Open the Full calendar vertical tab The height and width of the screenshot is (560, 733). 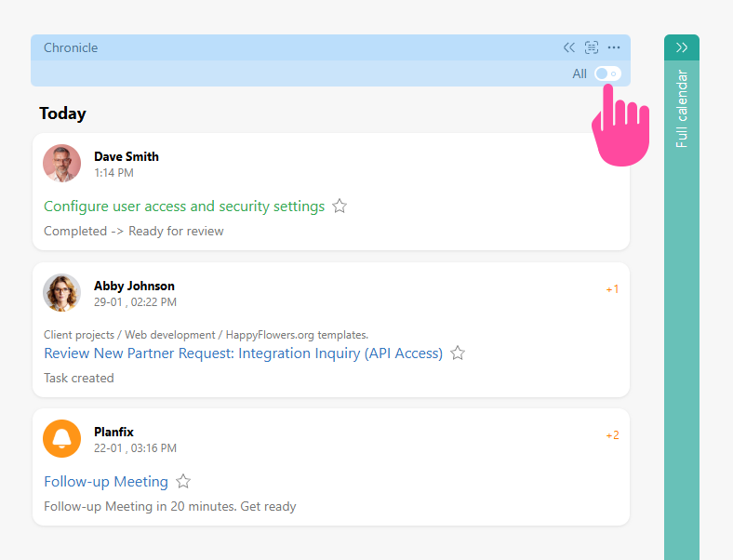[x=682, y=109]
